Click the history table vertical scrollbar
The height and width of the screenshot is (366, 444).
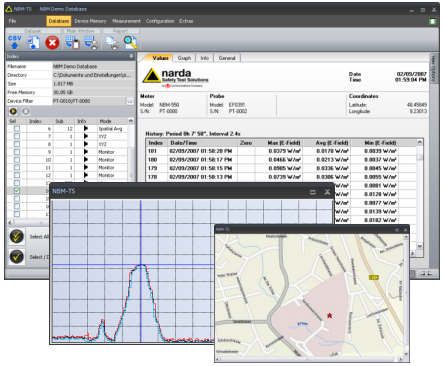[420, 194]
